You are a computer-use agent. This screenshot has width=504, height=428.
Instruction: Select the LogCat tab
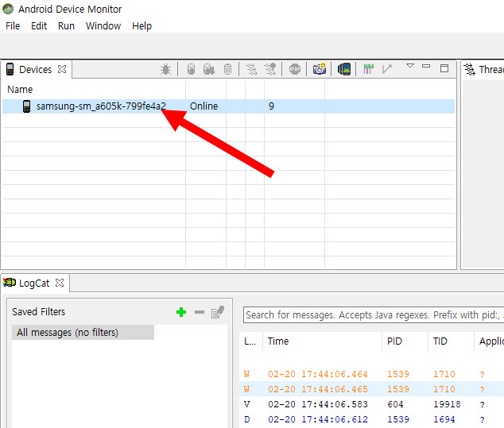(x=34, y=283)
